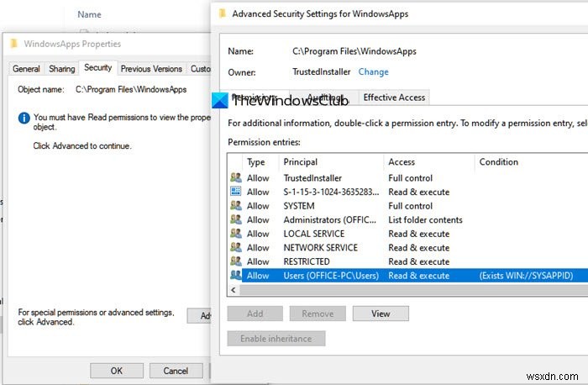
Task: Click the NETWORK SERVICE row's user group icon
Action: [x=236, y=247]
